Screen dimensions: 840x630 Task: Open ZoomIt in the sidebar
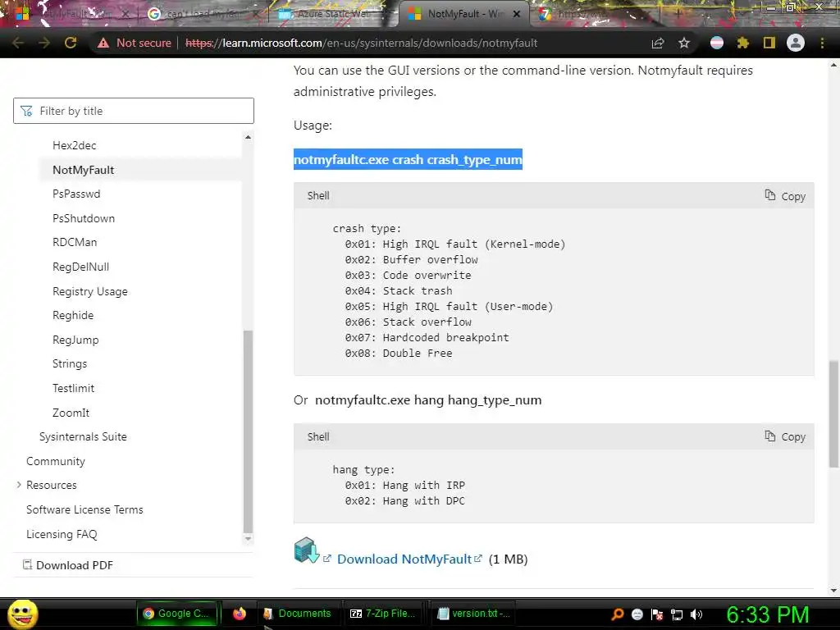pos(71,413)
